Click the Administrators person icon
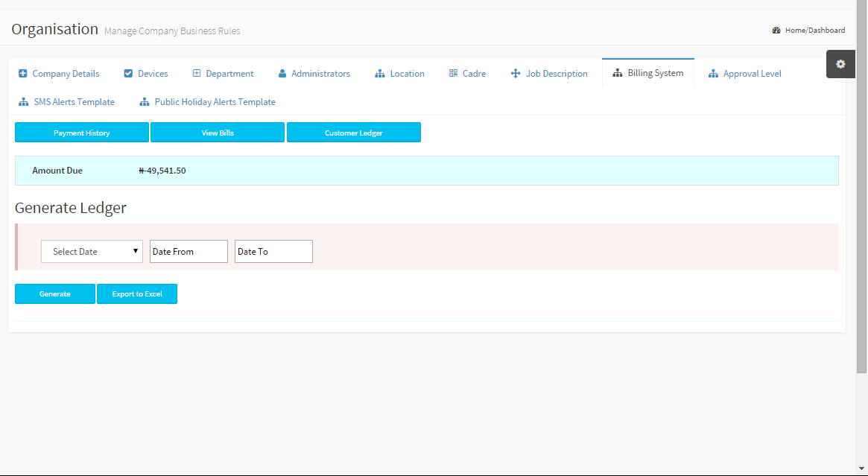This screenshot has width=868, height=476. [x=282, y=74]
